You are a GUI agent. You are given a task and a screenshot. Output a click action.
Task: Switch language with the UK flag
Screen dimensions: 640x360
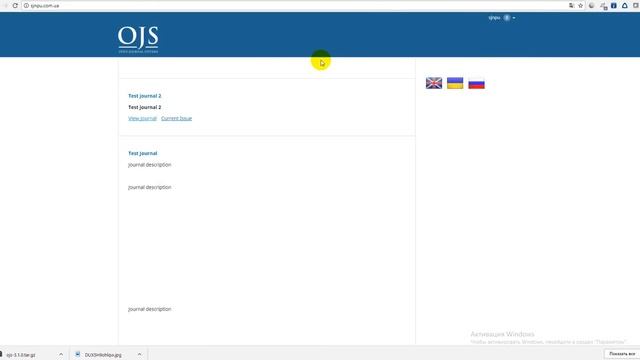coord(433,83)
